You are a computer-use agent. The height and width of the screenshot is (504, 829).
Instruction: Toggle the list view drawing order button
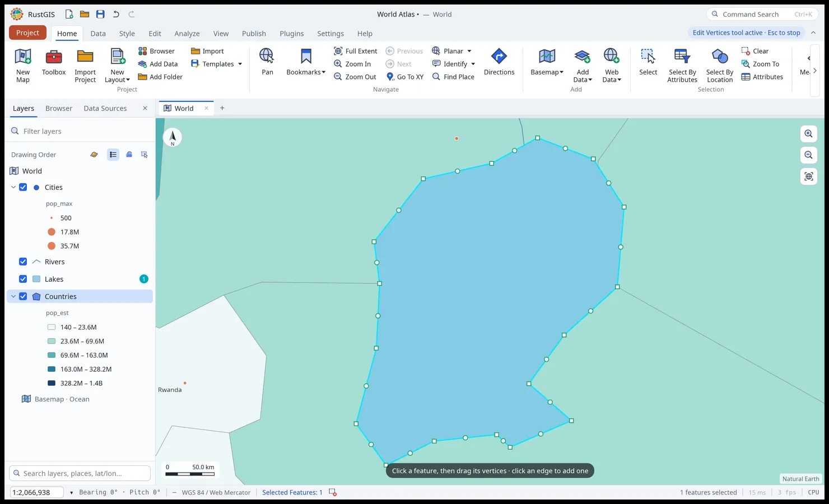pyautogui.click(x=113, y=155)
